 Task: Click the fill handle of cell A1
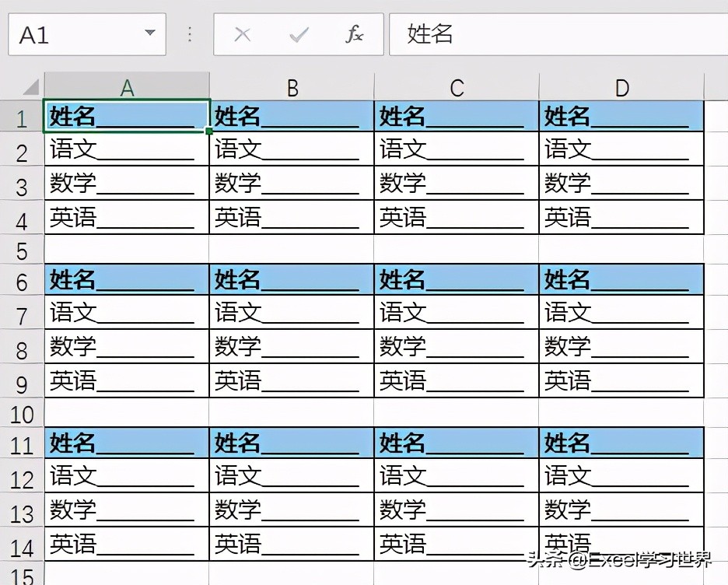(209, 131)
